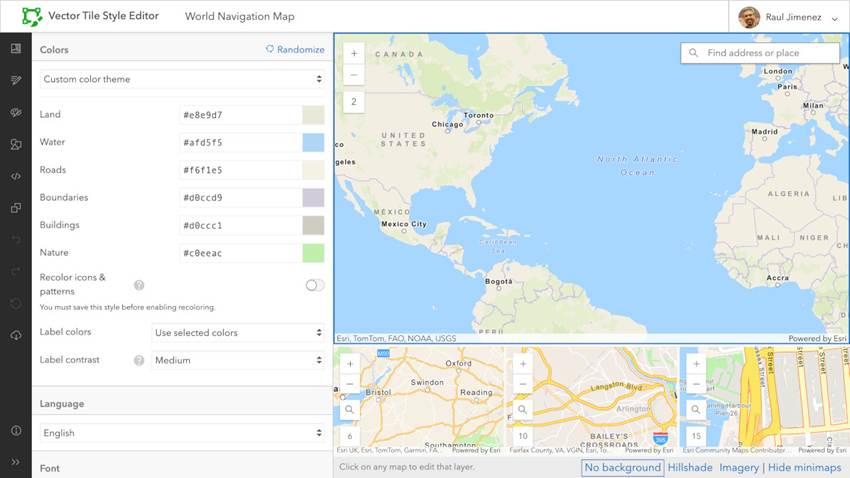The image size is (850, 478).
Task: Open help for Recolor icons & patterns
Action: coord(139,285)
